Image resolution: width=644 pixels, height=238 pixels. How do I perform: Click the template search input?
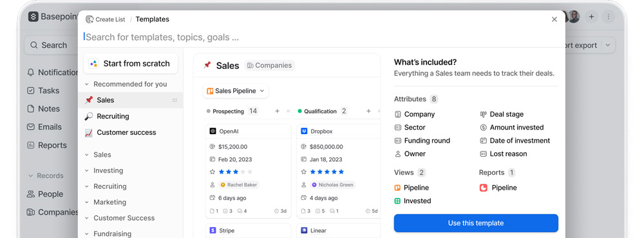[x=321, y=37]
